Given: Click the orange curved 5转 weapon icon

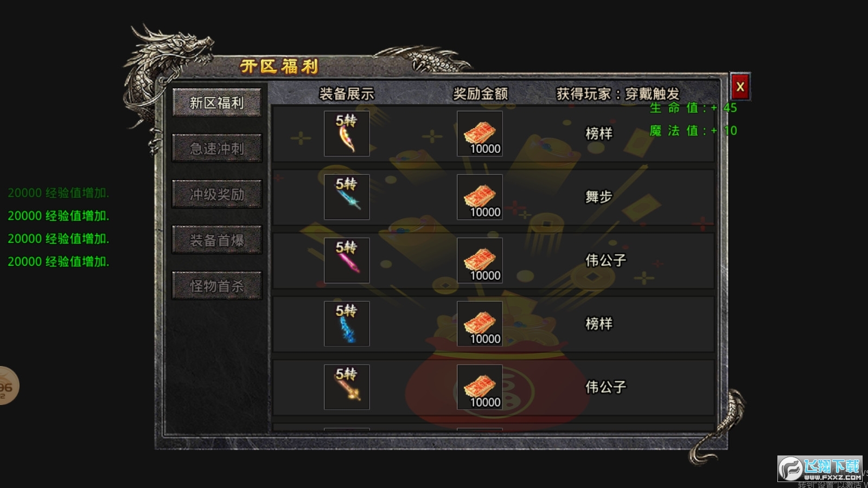Looking at the screenshot, I should point(347,134).
